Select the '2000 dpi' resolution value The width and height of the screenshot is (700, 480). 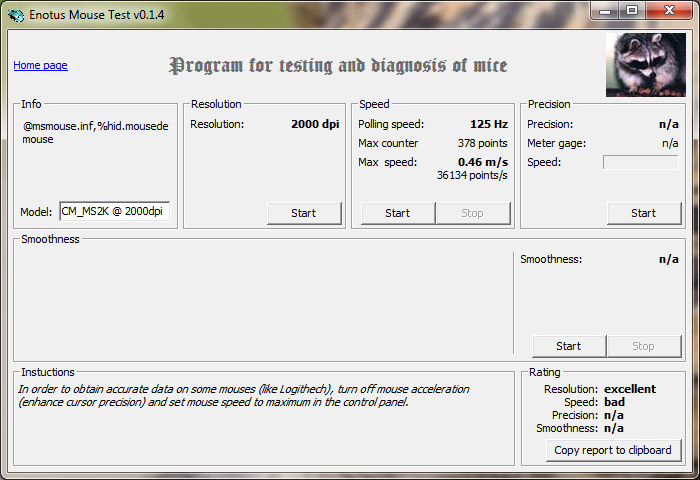click(315, 124)
